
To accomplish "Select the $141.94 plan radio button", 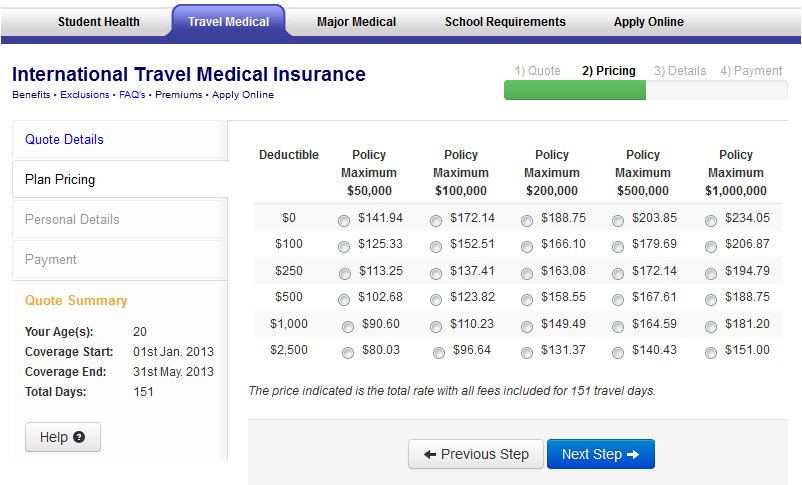I will tap(344, 220).
